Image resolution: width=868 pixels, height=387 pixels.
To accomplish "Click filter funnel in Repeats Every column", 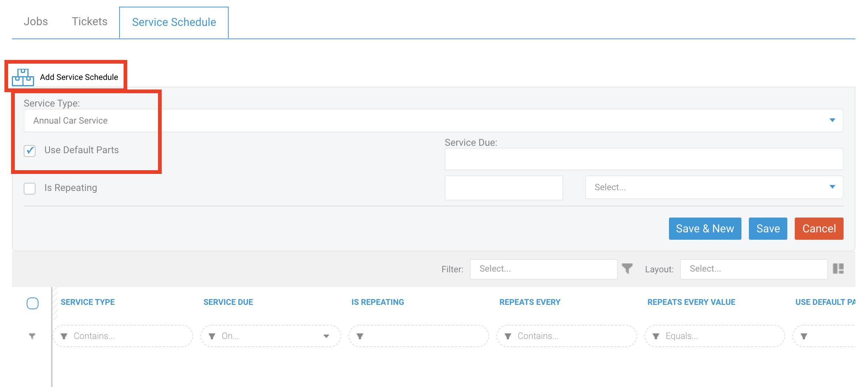I will pos(508,336).
